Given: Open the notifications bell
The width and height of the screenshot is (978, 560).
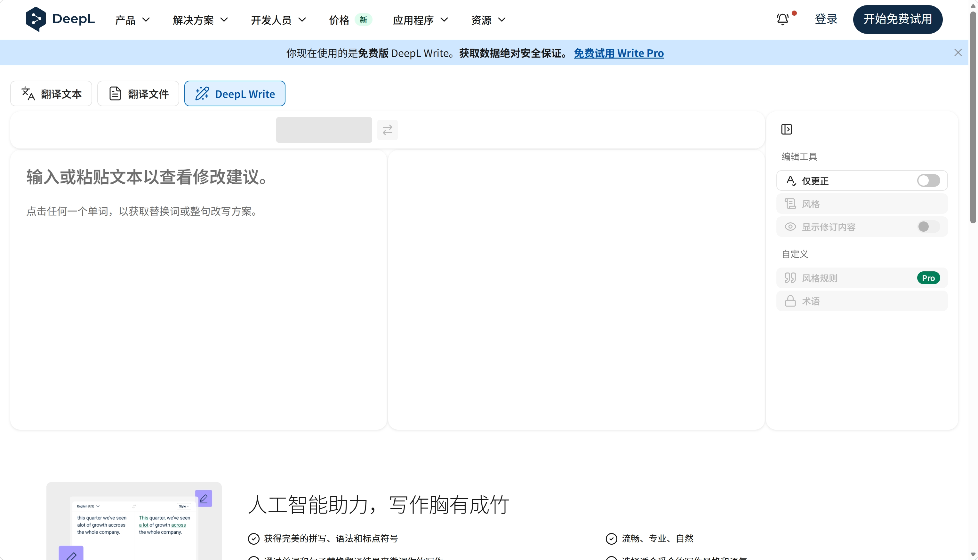Looking at the screenshot, I should (x=783, y=19).
